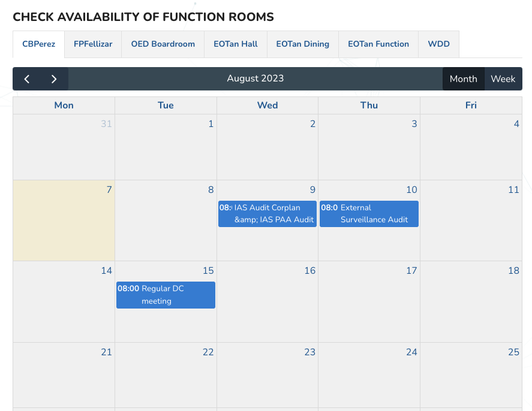This screenshot has width=532, height=411.
Task: Click day number 16 on calendar
Action: pyautogui.click(x=309, y=271)
